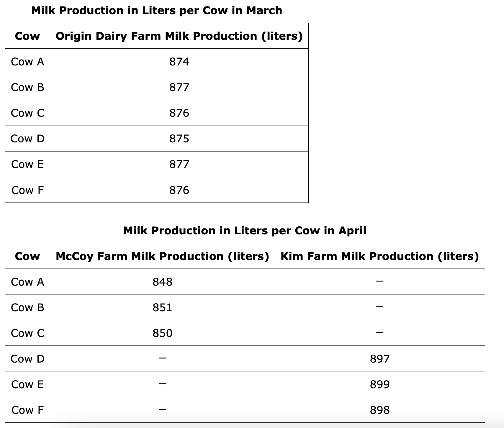Select the Cow E label in the March table

27,164
